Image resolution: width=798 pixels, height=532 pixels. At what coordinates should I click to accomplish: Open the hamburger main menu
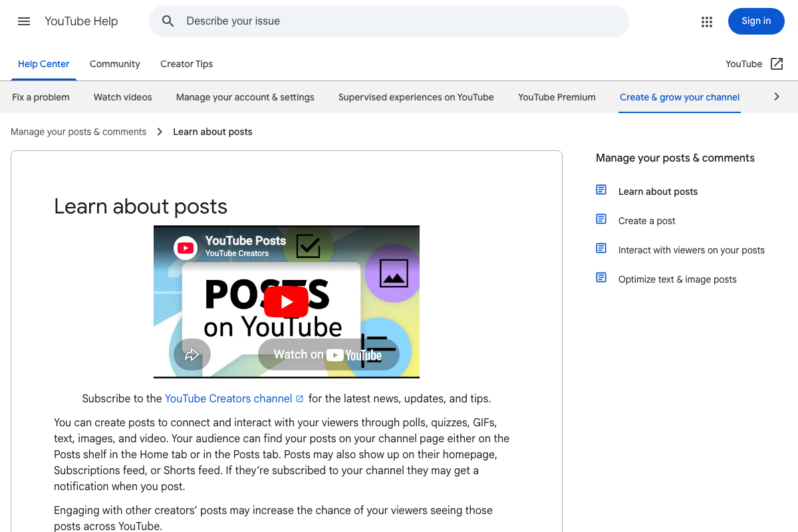24,21
